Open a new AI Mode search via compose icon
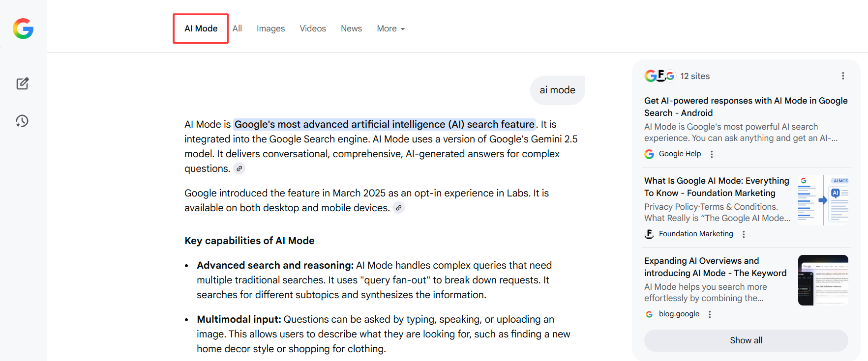This screenshot has width=868, height=361. 23,83
